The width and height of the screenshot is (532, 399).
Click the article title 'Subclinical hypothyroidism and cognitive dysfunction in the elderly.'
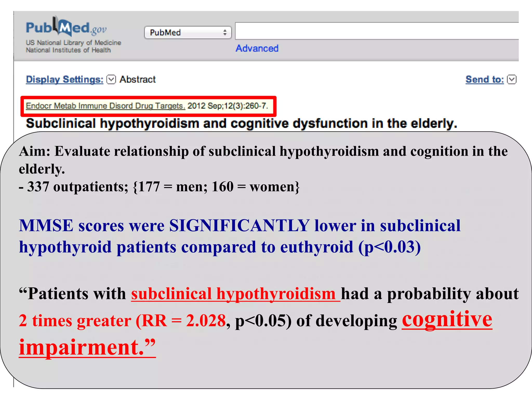click(x=242, y=123)
